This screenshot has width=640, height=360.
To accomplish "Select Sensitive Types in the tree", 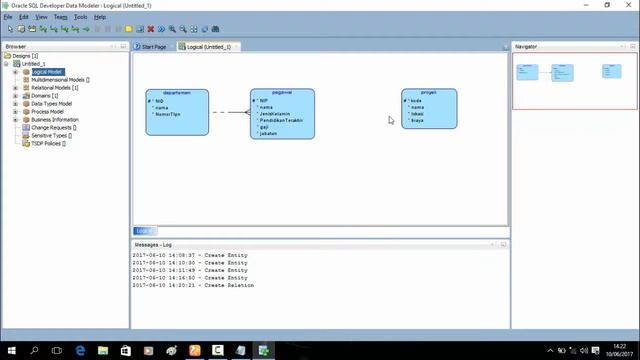I will point(51,136).
